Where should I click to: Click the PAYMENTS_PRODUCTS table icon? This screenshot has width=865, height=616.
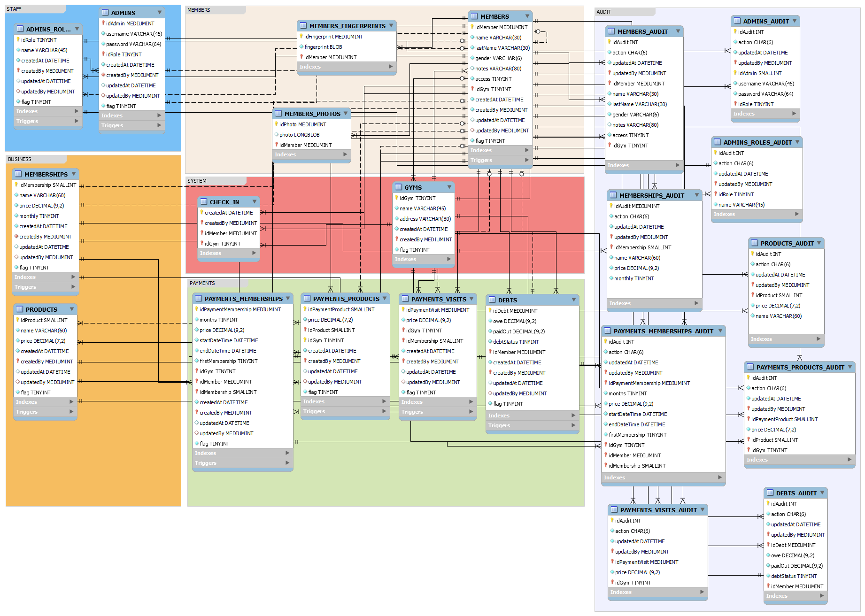[307, 298]
